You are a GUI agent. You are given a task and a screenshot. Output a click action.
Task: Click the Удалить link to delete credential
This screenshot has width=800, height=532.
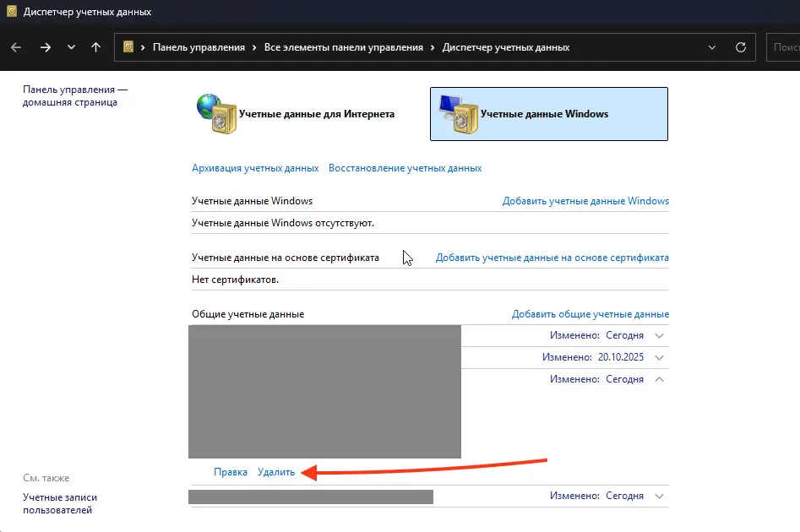click(276, 472)
